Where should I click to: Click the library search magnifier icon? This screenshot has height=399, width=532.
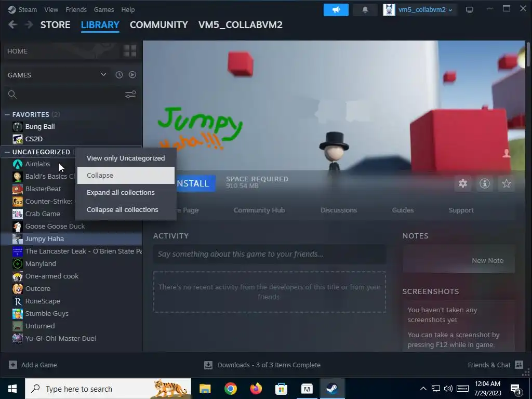pos(12,95)
